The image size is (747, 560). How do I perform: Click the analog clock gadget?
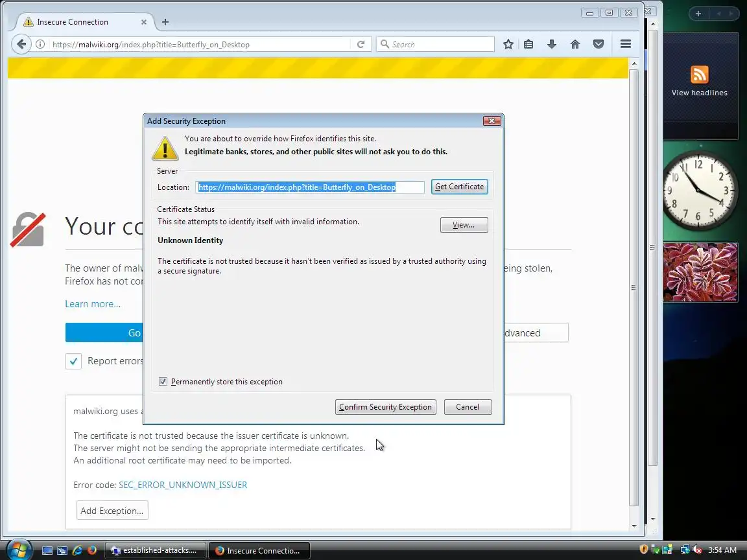point(699,191)
